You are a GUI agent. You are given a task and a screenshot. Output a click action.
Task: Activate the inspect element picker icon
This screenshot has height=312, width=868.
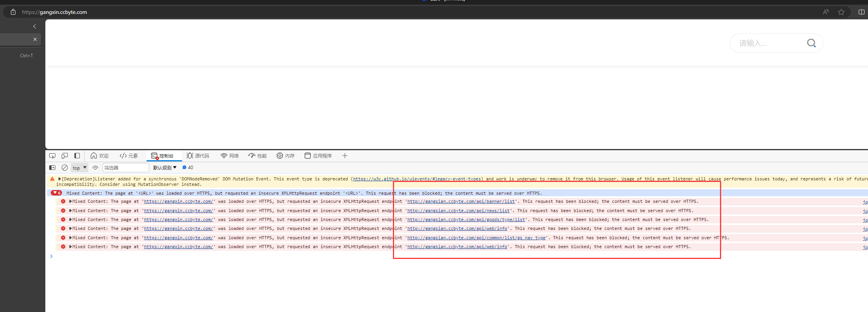(52, 156)
